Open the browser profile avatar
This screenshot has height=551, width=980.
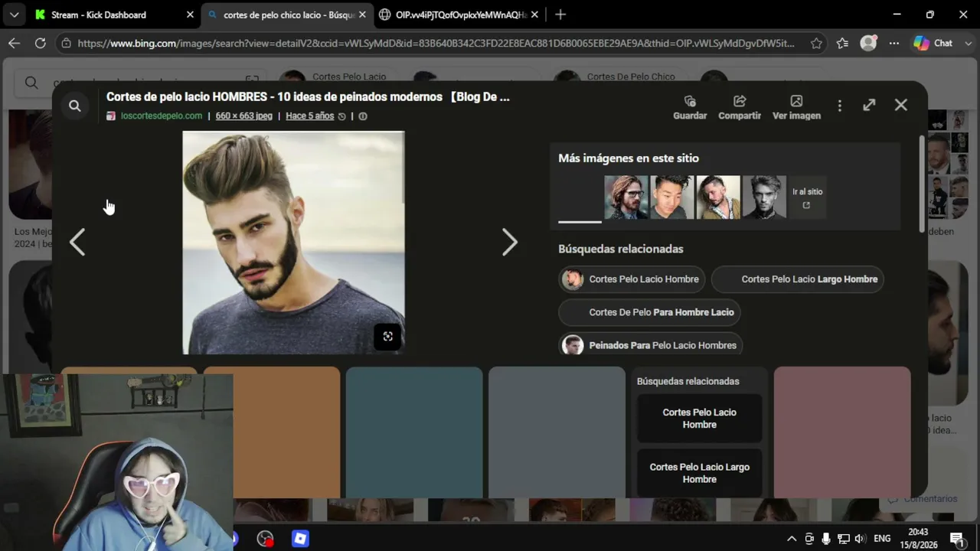pos(868,43)
